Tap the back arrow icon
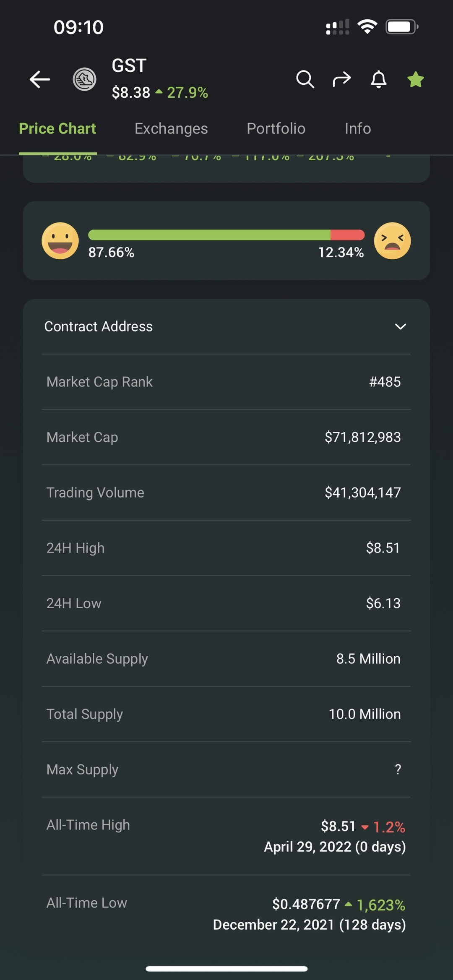 click(x=40, y=79)
